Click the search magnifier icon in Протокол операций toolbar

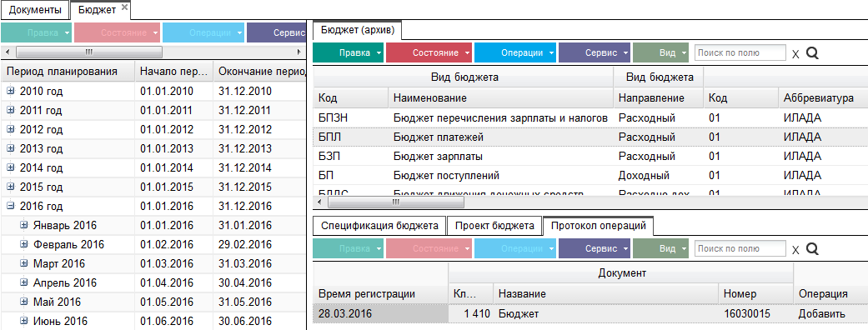point(812,249)
